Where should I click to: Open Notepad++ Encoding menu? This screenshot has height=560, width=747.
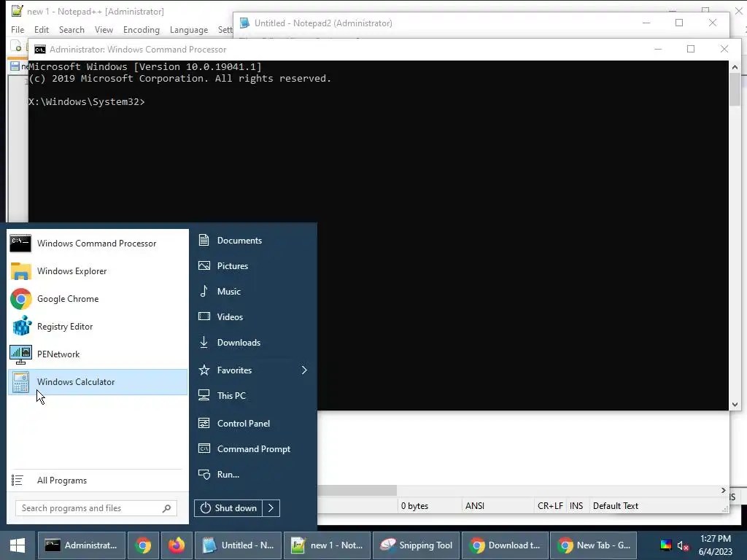pos(142,29)
